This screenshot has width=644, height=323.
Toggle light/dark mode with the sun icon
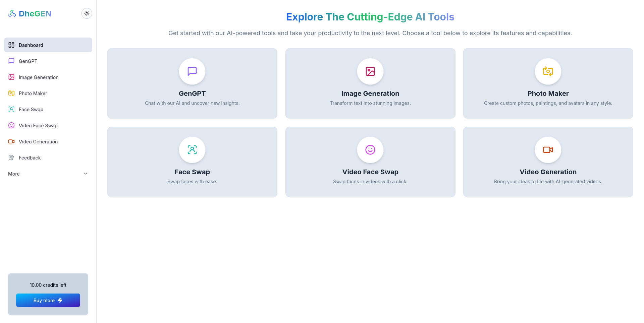87,13
